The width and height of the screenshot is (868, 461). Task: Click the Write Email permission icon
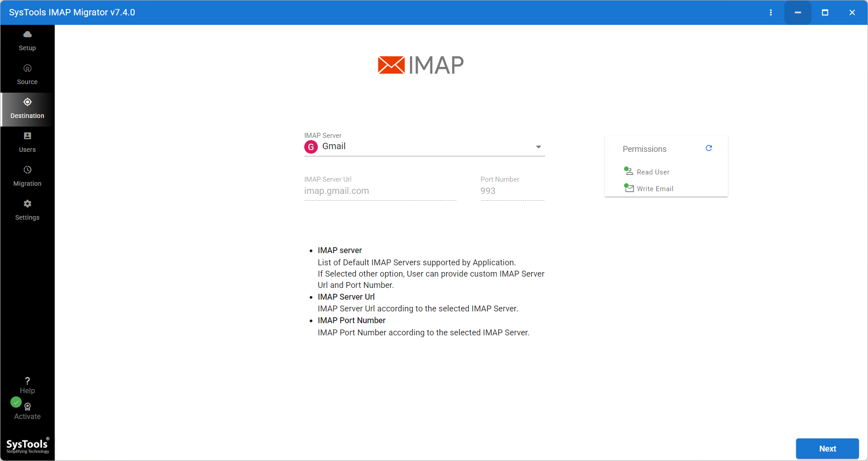pyautogui.click(x=628, y=188)
